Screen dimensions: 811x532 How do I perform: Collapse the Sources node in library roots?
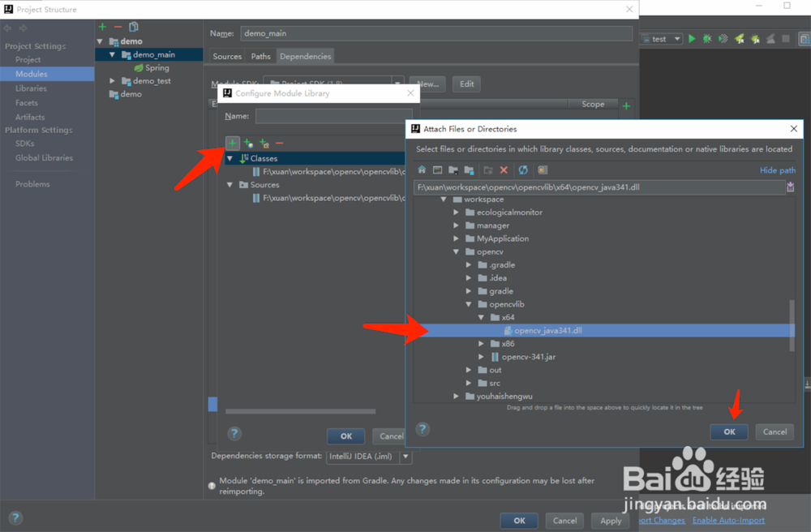pos(230,185)
